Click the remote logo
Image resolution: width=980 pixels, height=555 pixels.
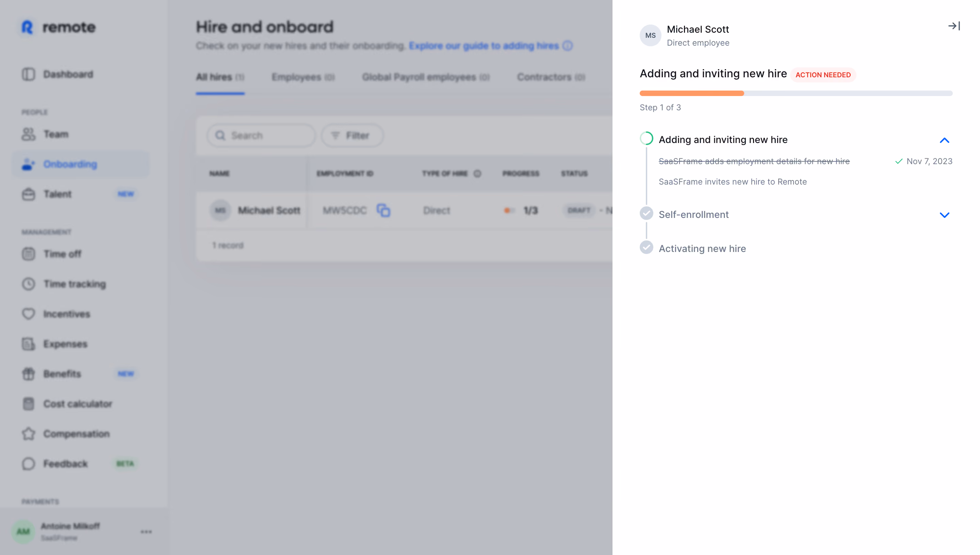(58, 27)
